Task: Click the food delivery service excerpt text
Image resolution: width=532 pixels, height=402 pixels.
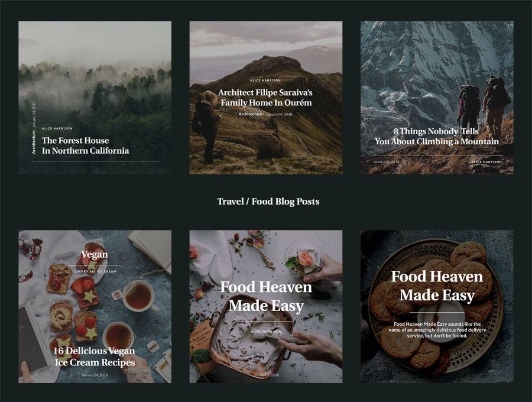Action: tap(437, 330)
